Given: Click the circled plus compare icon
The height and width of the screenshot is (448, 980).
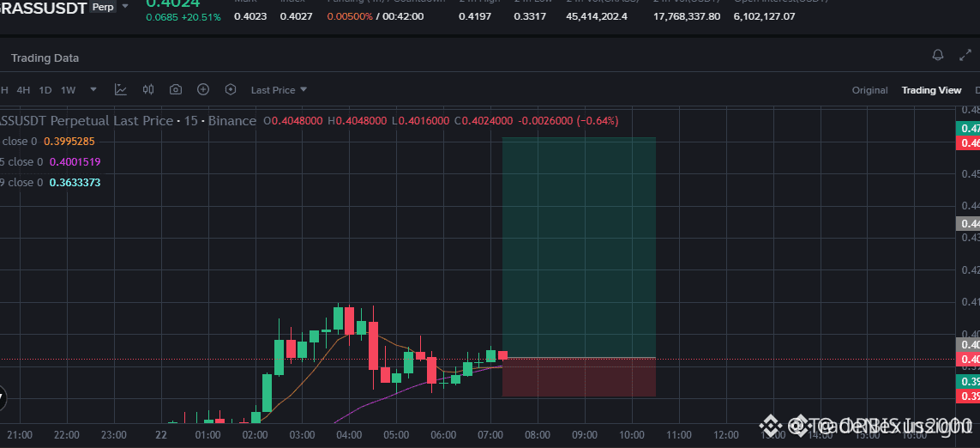Looking at the screenshot, I should [x=203, y=89].
